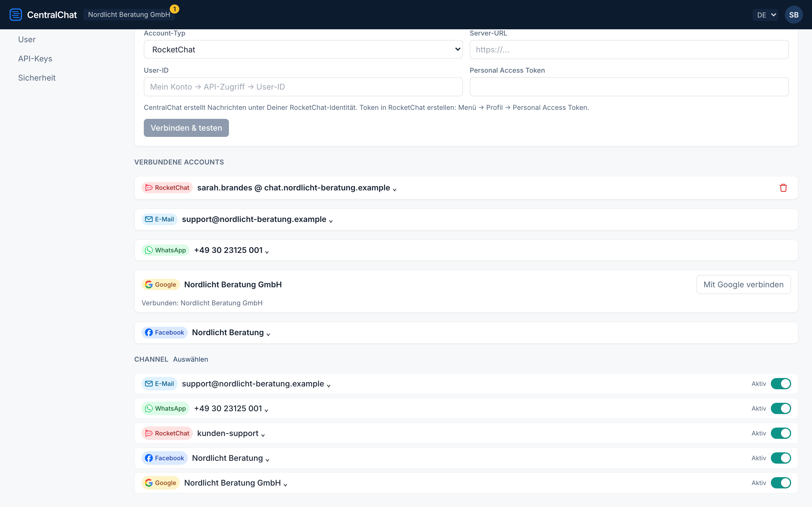
Task: Click the RocketChat badge in connected accounts
Action: click(167, 188)
